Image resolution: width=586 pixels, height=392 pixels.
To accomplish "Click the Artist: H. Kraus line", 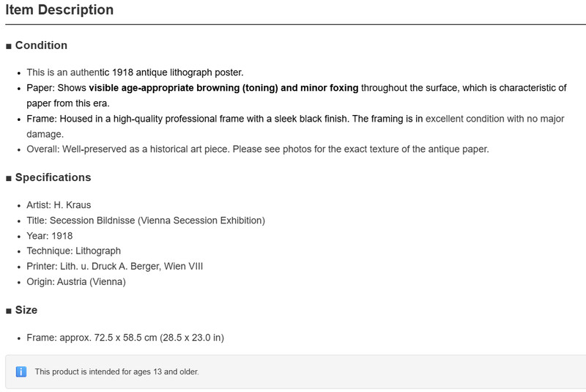I will [x=59, y=205].
